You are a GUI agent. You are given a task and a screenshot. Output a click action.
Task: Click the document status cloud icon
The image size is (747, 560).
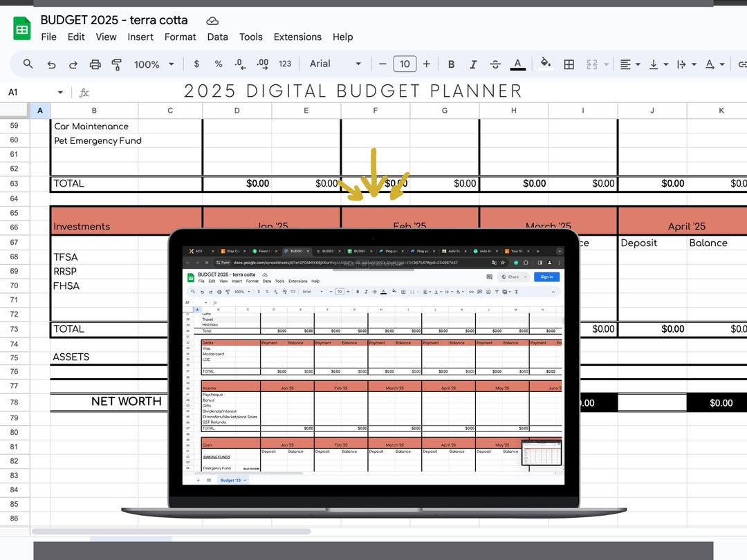(x=212, y=21)
